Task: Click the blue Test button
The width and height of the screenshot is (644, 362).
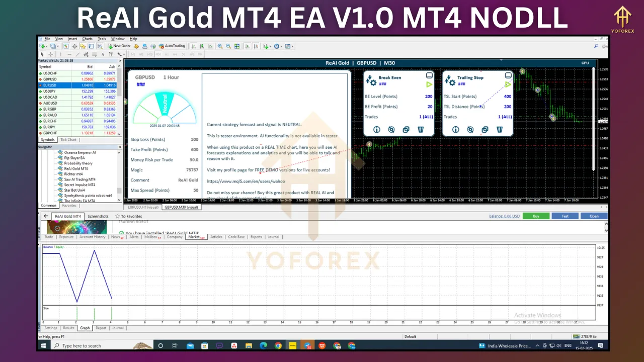Action: 565,216
